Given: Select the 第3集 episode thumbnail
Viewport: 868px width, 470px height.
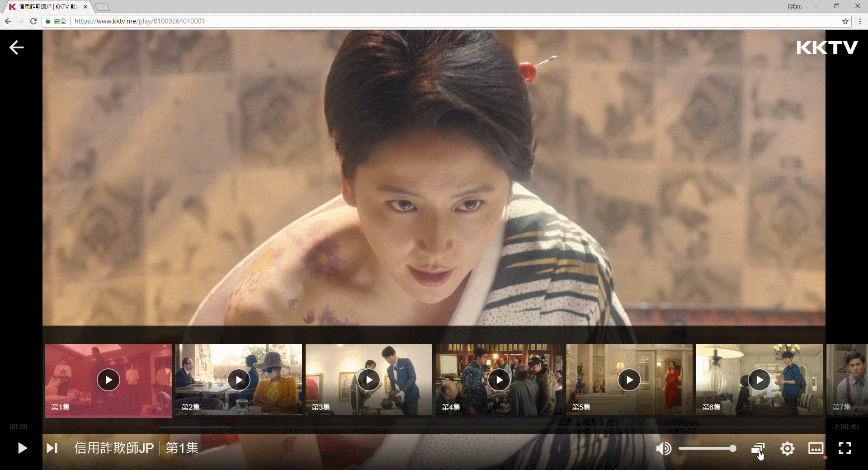Looking at the screenshot, I should click(x=369, y=380).
